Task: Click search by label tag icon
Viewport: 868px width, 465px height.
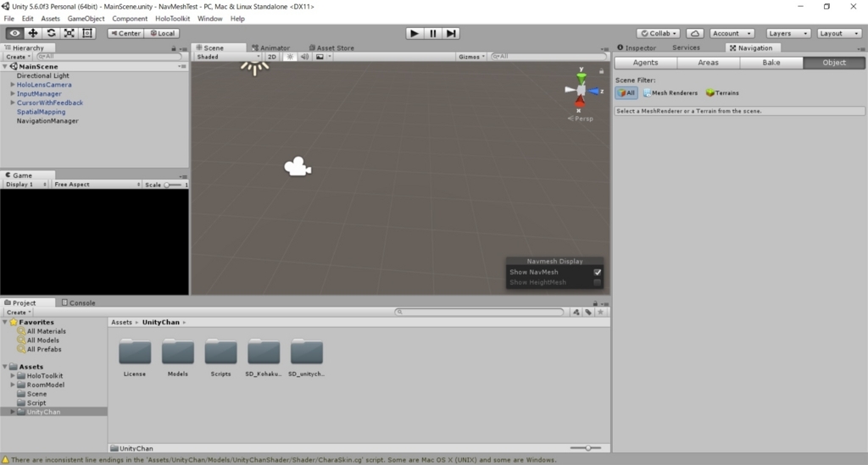Action: [588, 312]
